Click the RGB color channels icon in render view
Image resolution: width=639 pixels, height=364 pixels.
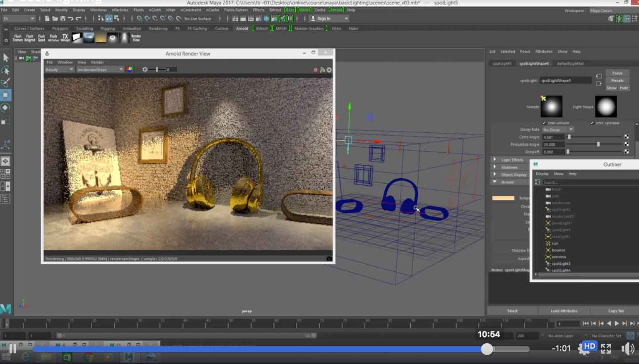[x=130, y=69]
